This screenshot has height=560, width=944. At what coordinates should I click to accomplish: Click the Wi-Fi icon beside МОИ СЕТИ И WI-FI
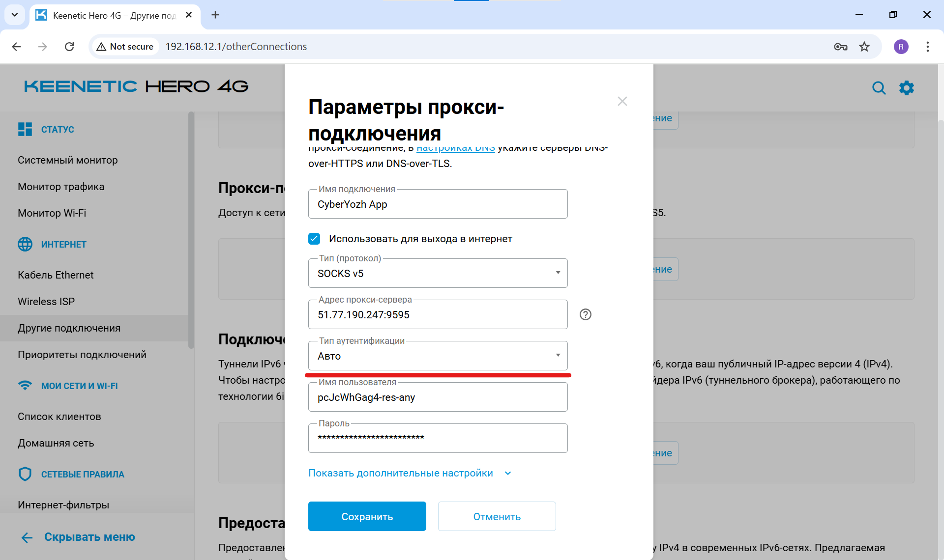pyautogui.click(x=25, y=386)
